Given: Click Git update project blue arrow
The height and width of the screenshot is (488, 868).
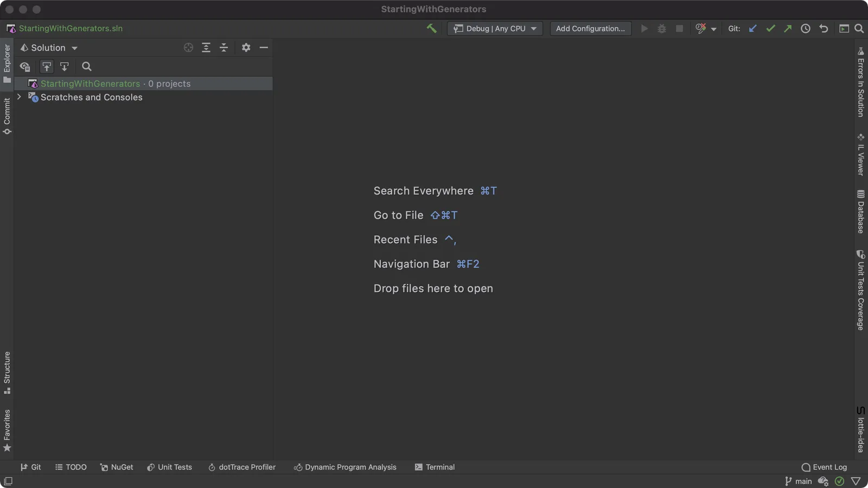Looking at the screenshot, I should click(752, 28).
